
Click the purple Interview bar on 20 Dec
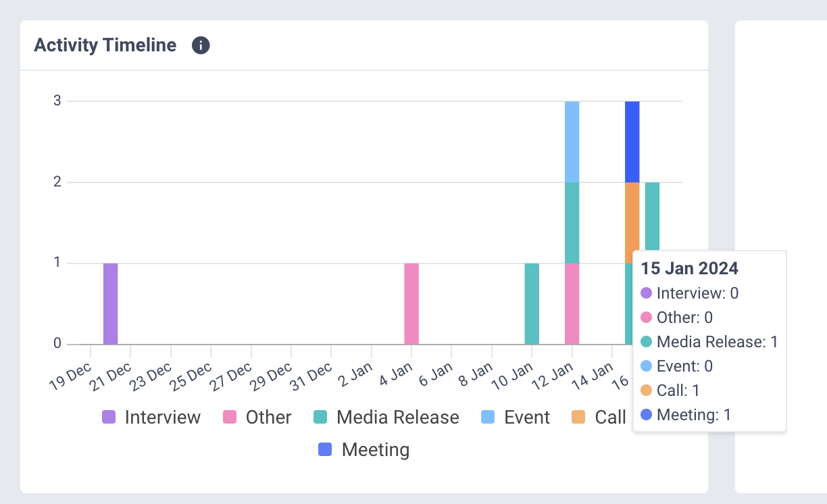[110, 302]
